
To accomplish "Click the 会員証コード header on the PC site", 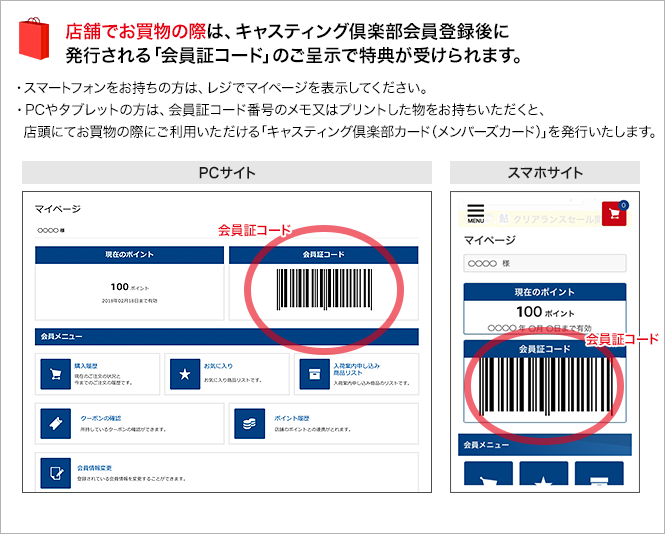I will pos(324,254).
